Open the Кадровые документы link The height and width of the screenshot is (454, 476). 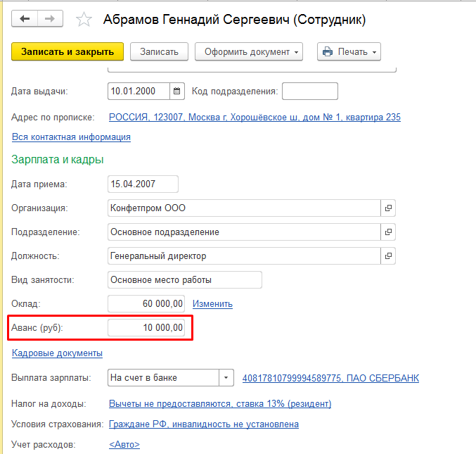coord(57,353)
